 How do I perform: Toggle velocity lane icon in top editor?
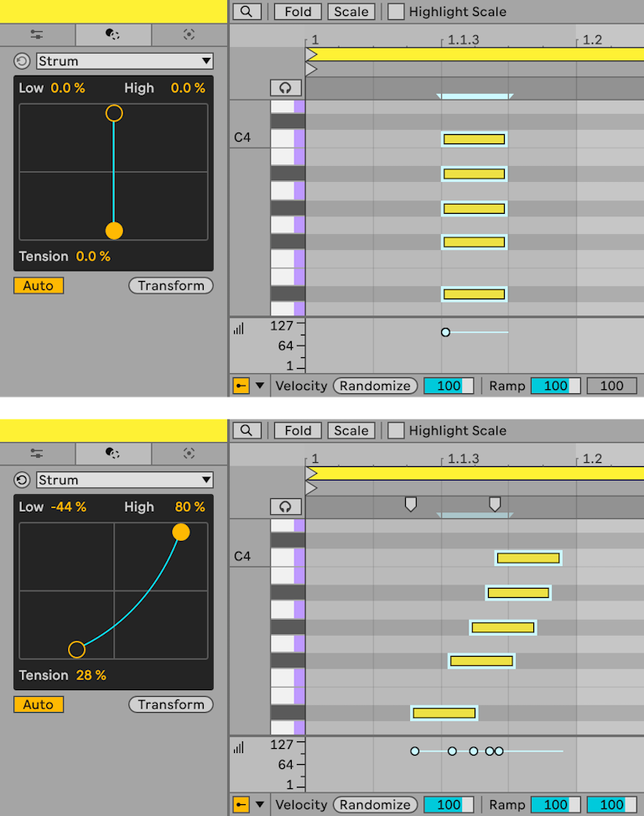[241, 386]
